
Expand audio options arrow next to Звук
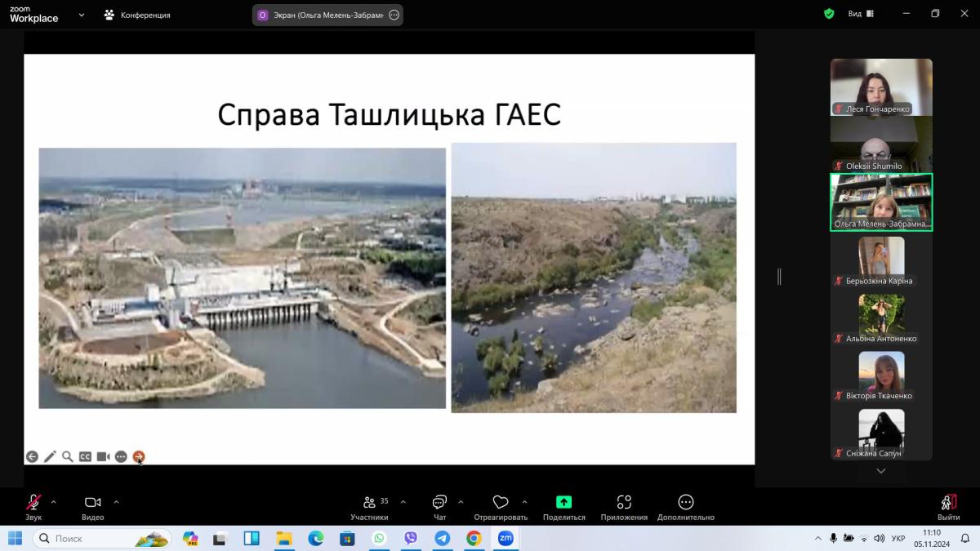tap(54, 502)
